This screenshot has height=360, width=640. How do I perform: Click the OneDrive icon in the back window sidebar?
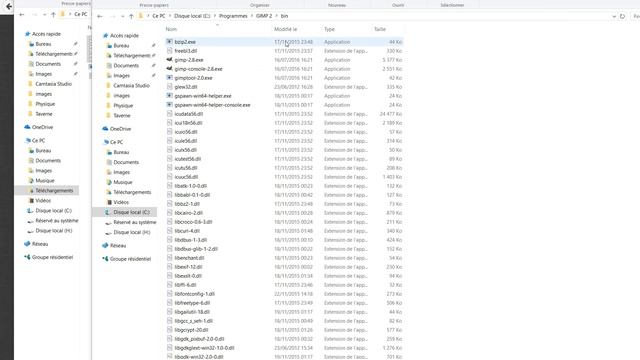pyautogui.click(x=27, y=127)
